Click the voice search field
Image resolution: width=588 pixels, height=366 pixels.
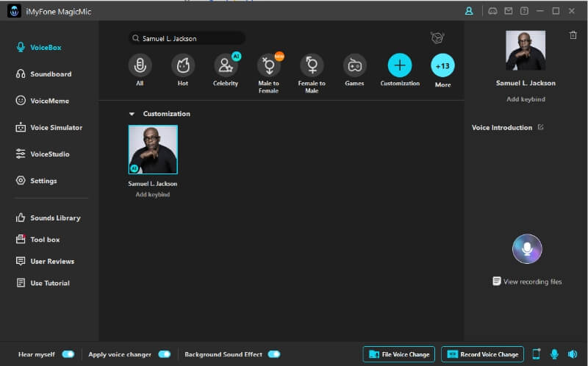(x=187, y=38)
